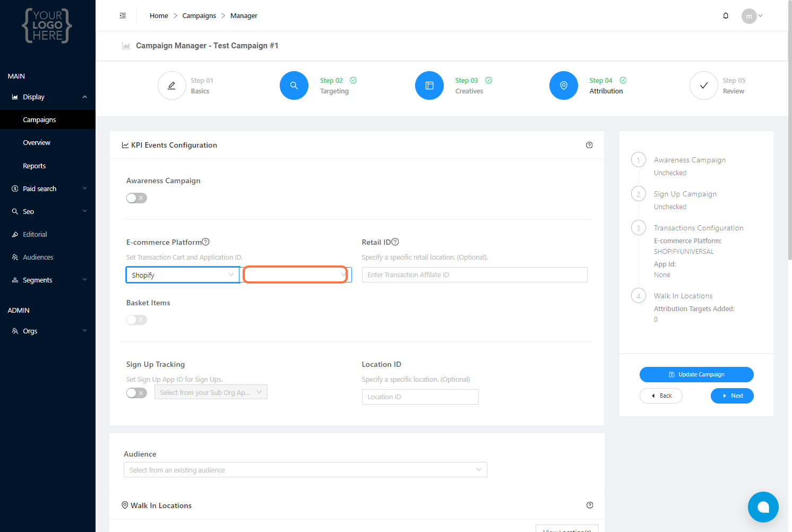Click the notification bell icon
The width and height of the screenshot is (792, 532).
pos(726,16)
